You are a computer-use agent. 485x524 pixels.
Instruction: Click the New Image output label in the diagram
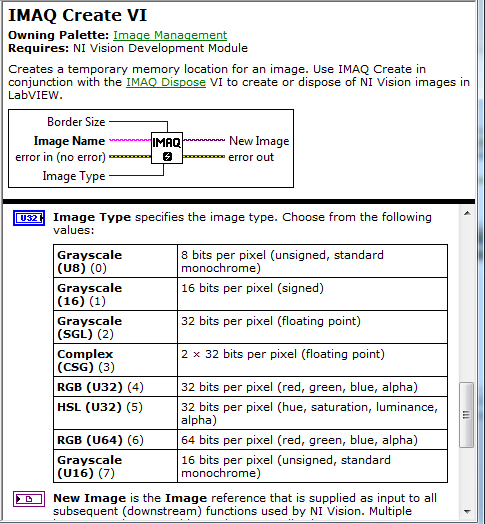pyautogui.click(x=259, y=141)
